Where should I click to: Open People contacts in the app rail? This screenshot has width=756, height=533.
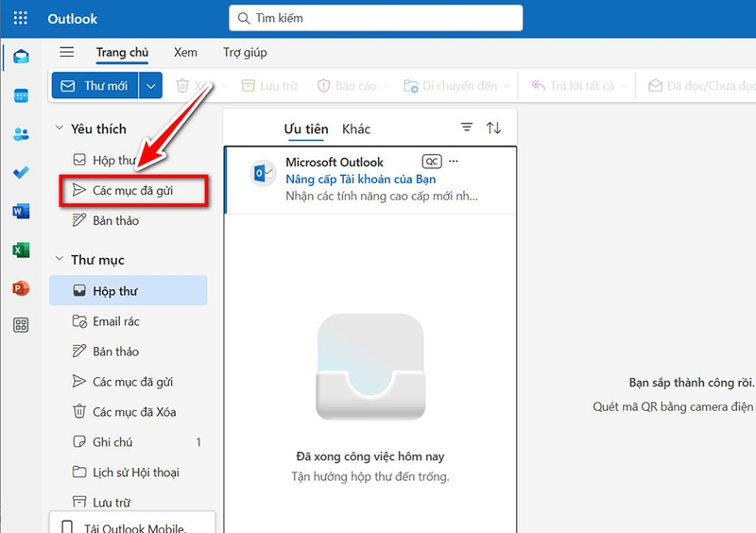[21, 134]
